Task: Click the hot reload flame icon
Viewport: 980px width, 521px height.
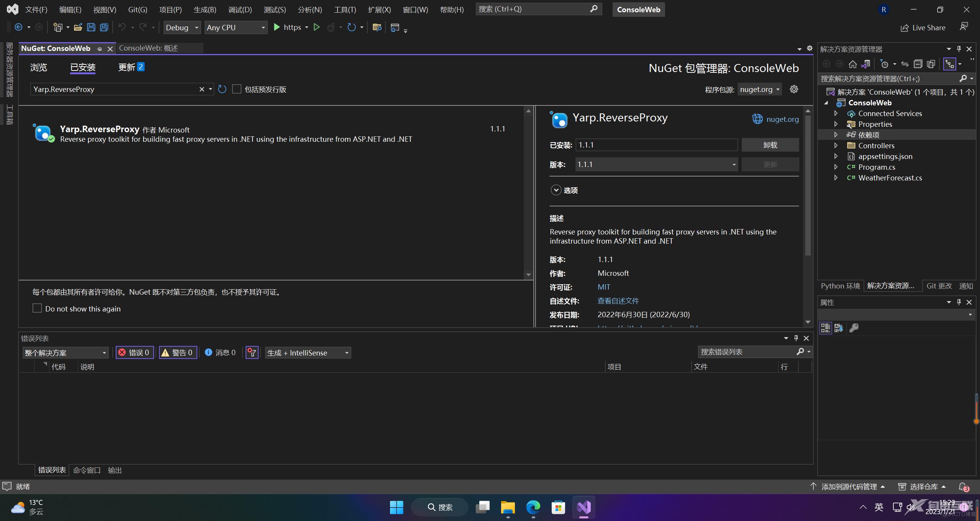Action: [331, 27]
